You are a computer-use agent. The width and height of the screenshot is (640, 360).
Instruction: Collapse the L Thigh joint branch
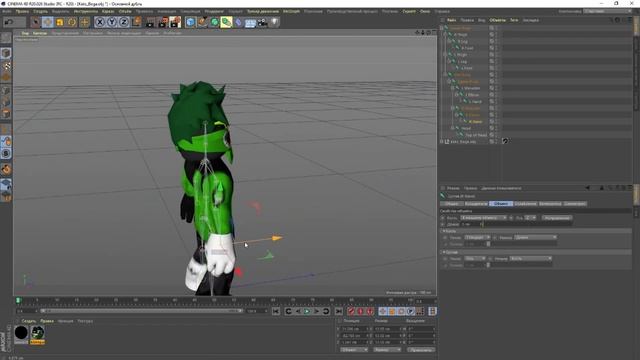coord(445,55)
